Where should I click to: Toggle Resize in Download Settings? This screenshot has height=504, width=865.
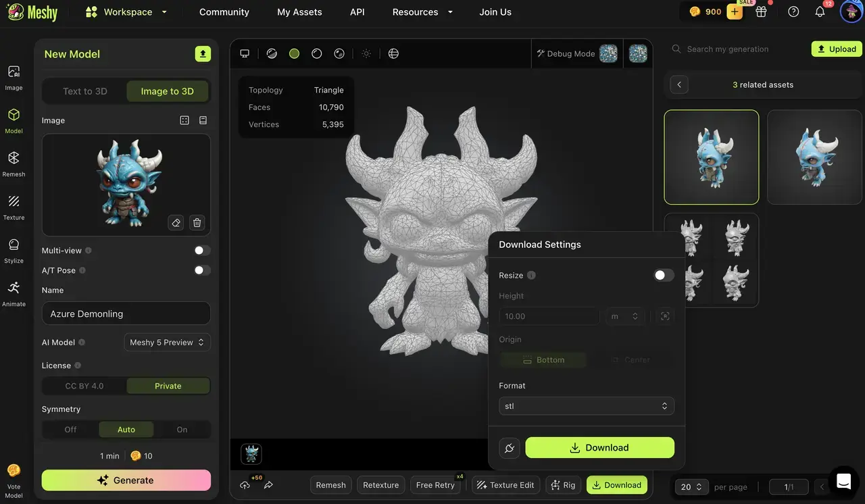(664, 275)
